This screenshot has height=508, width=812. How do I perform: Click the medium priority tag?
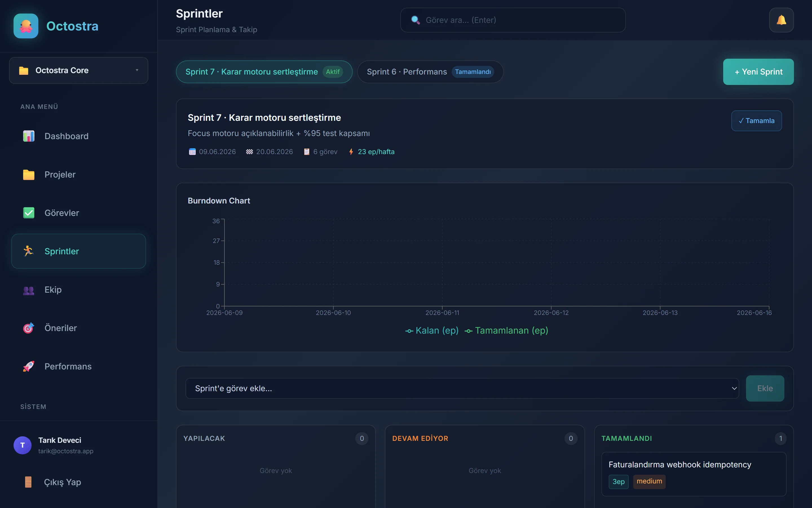click(649, 481)
